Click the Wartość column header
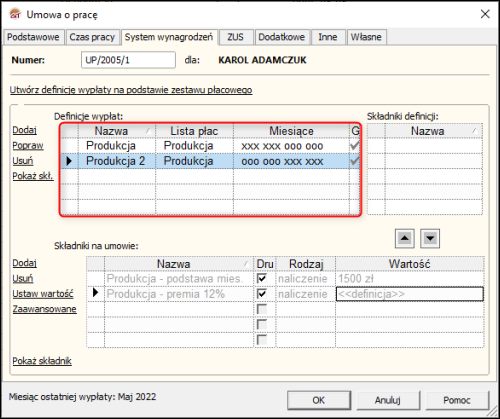The width and height of the screenshot is (500, 419). tap(410, 264)
